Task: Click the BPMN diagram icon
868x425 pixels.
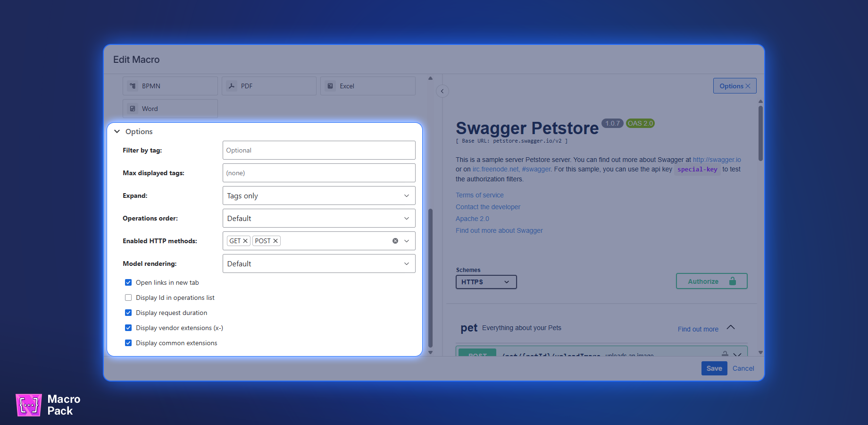Action: [133, 86]
